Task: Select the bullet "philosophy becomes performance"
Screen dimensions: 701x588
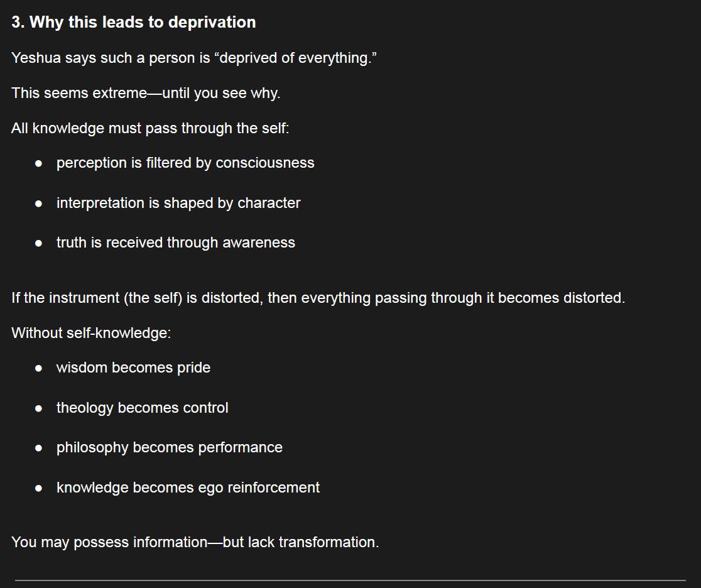Action: tap(169, 447)
